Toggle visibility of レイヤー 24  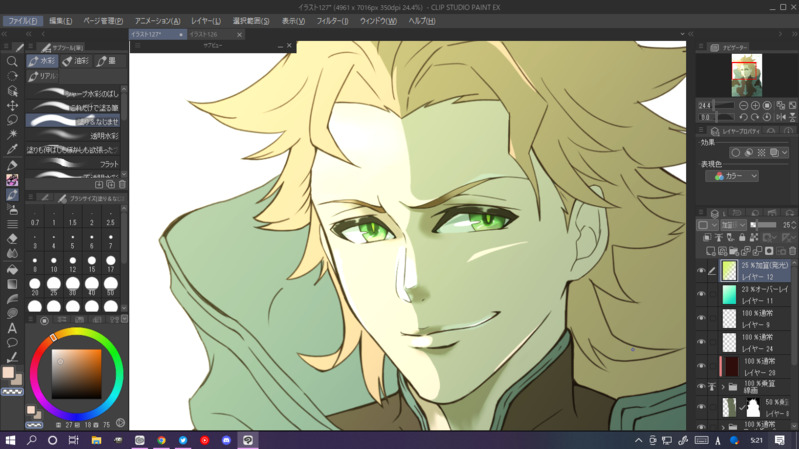(702, 342)
